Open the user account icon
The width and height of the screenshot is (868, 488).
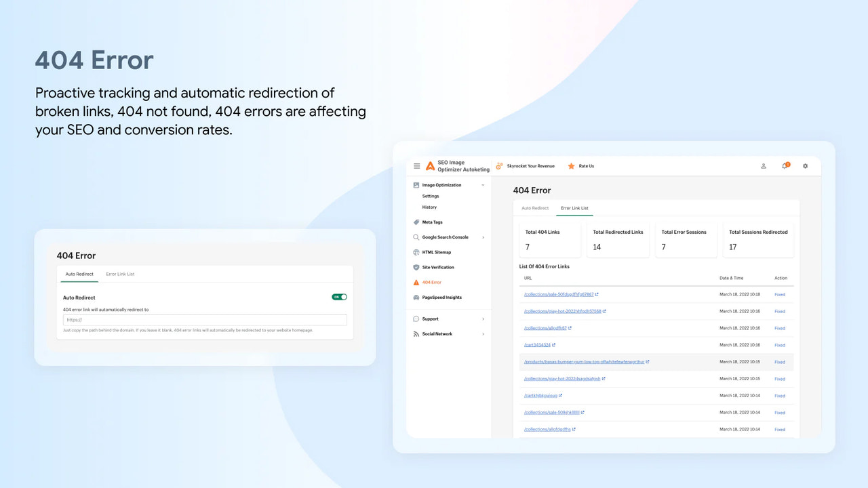pos(763,165)
